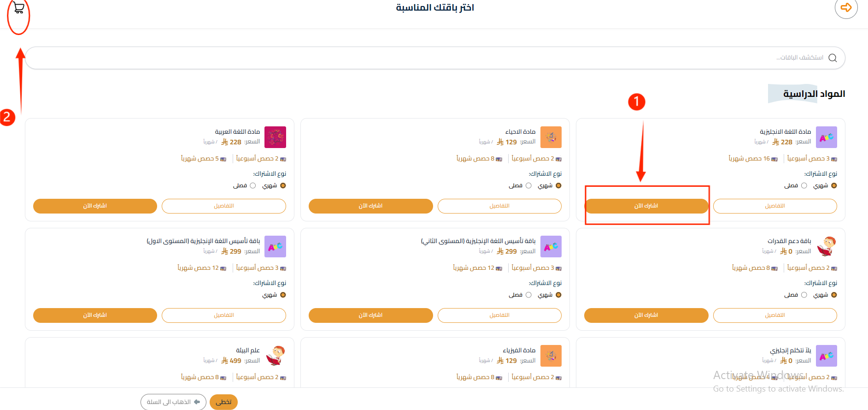Click the تخطى skip button
The width and height of the screenshot is (868, 410).
pos(223,402)
